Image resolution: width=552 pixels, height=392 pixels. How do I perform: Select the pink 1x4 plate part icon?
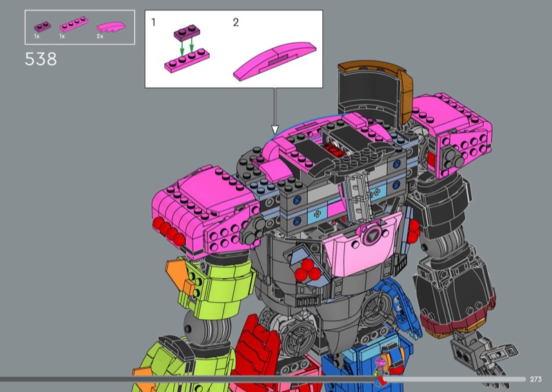(x=71, y=26)
